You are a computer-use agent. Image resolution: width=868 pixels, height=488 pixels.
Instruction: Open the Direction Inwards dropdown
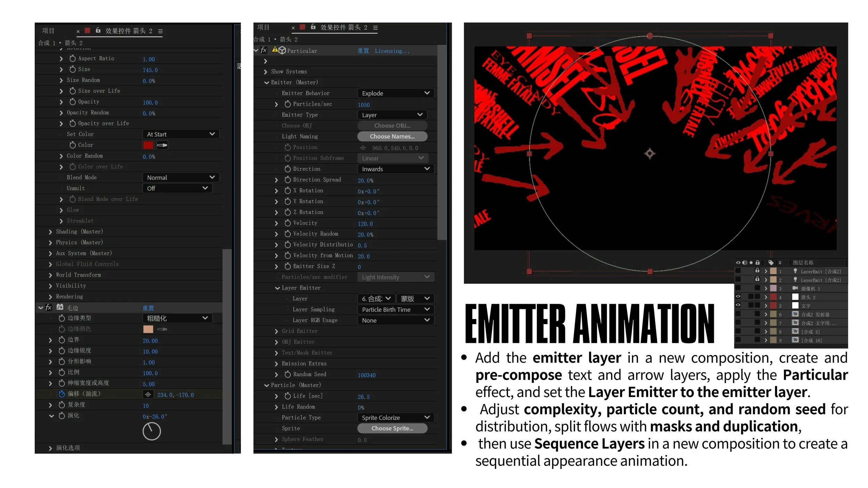[395, 169]
